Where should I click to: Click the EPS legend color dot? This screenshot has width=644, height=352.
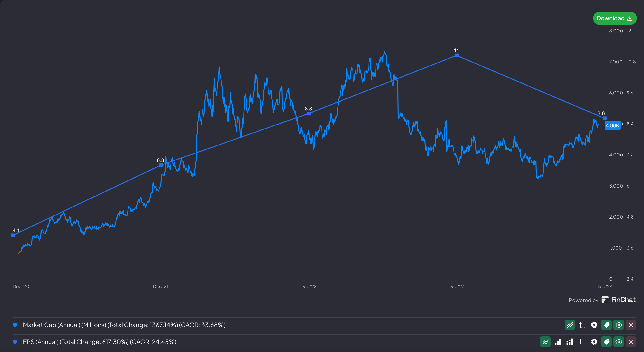(15, 342)
